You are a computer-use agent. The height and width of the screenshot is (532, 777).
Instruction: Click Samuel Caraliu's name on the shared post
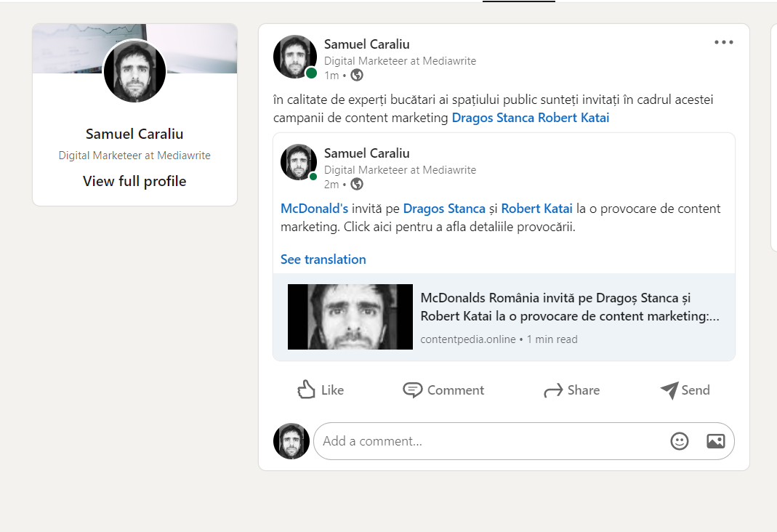click(367, 153)
